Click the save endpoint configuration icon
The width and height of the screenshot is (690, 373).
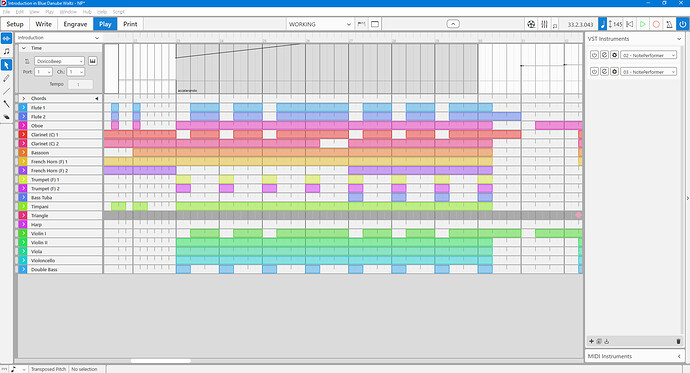point(606,341)
